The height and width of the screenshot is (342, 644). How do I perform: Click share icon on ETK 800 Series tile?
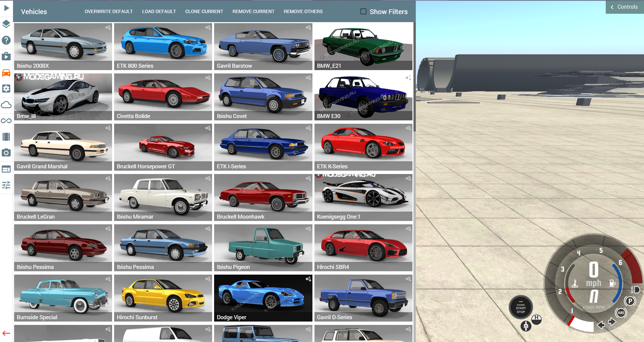point(208,27)
